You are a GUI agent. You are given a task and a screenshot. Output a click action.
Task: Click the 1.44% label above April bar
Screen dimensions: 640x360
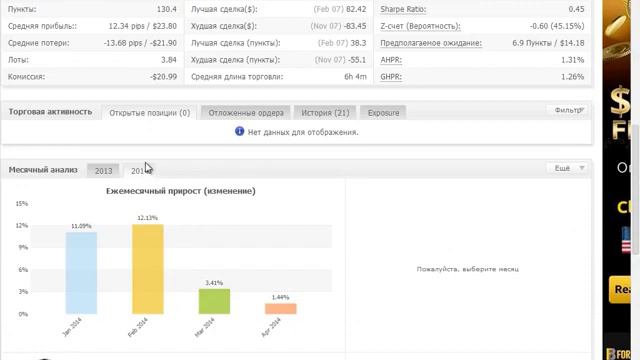pos(280,297)
